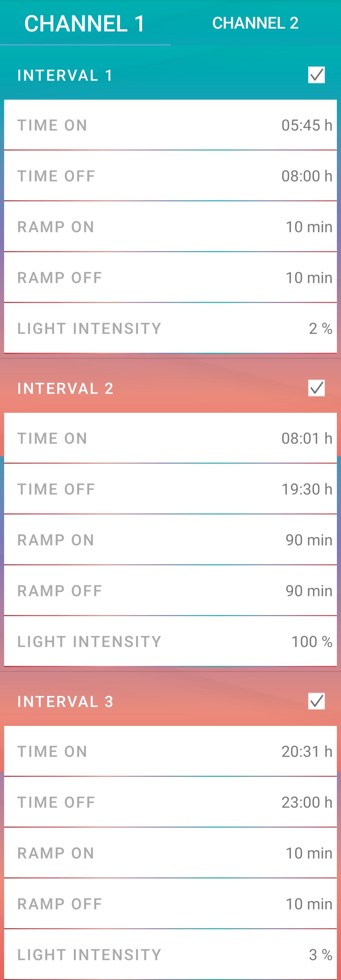Change Interval 3 Time Off 23:00 h
The image size is (341, 980).
click(x=170, y=802)
